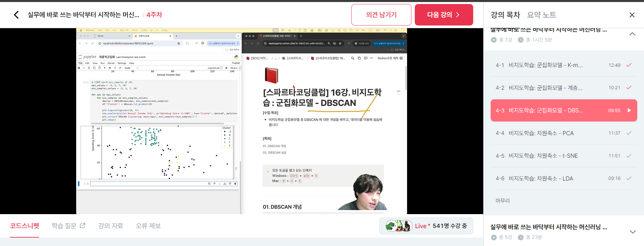644x246 pixels.
Task: Open tab search dropdown in dark Notion Chrome
Action: 404,36
